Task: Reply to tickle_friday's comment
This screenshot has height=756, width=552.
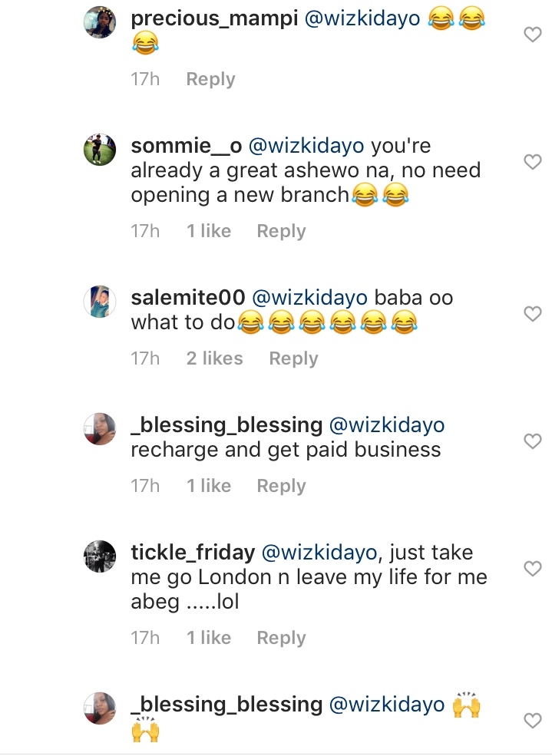Action: (281, 638)
